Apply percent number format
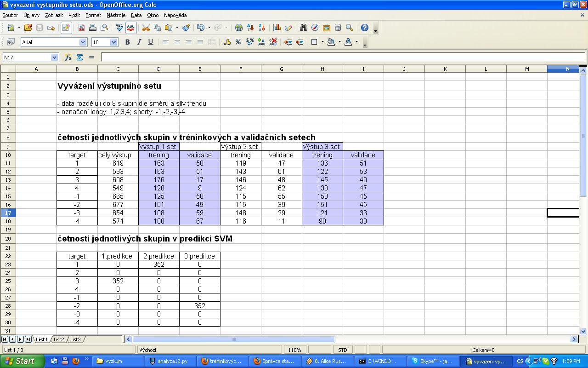This screenshot has width=588, height=368. click(238, 42)
